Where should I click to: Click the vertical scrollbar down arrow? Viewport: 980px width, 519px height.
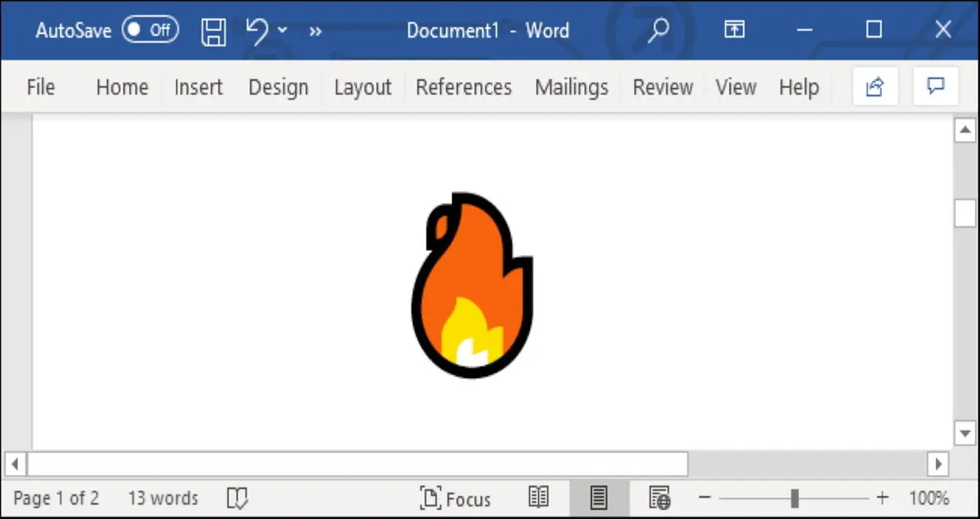[965, 432]
